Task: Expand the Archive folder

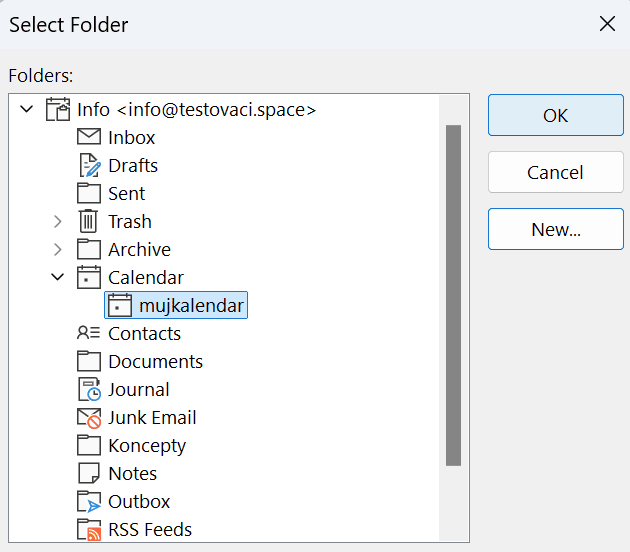Action: [58, 249]
